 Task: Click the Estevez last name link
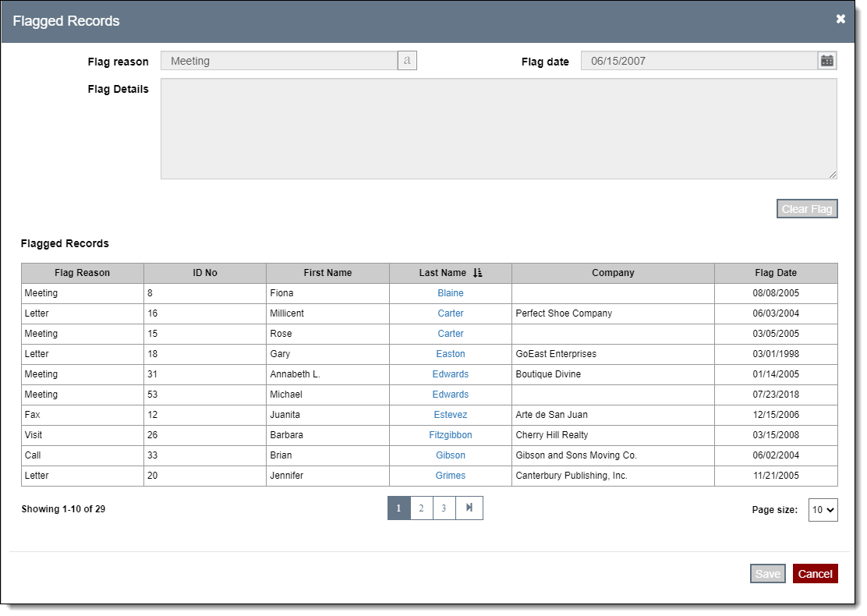point(451,415)
